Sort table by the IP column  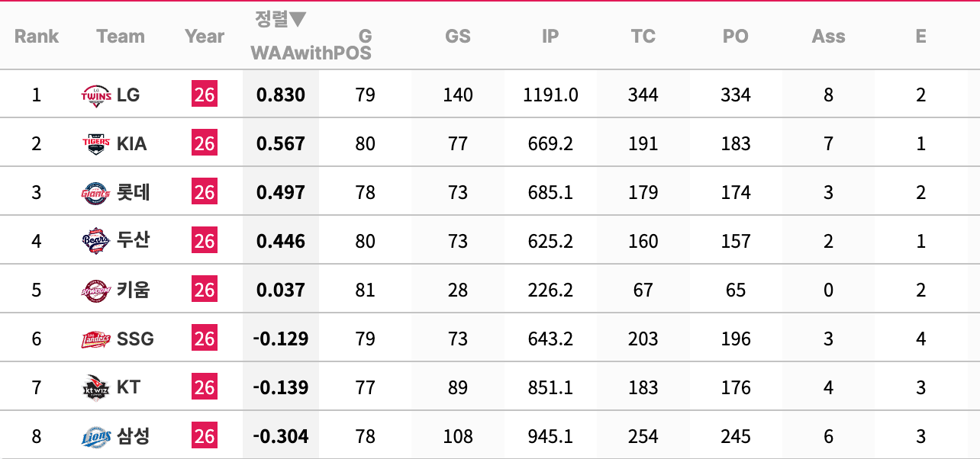pyautogui.click(x=550, y=36)
